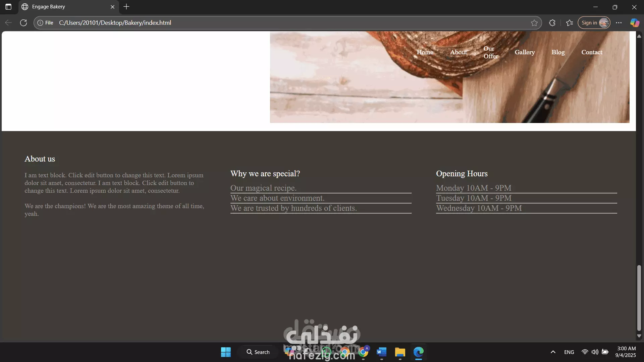Click the Why we are special? heading
The width and height of the screenshot is (644, 362).
265,174
